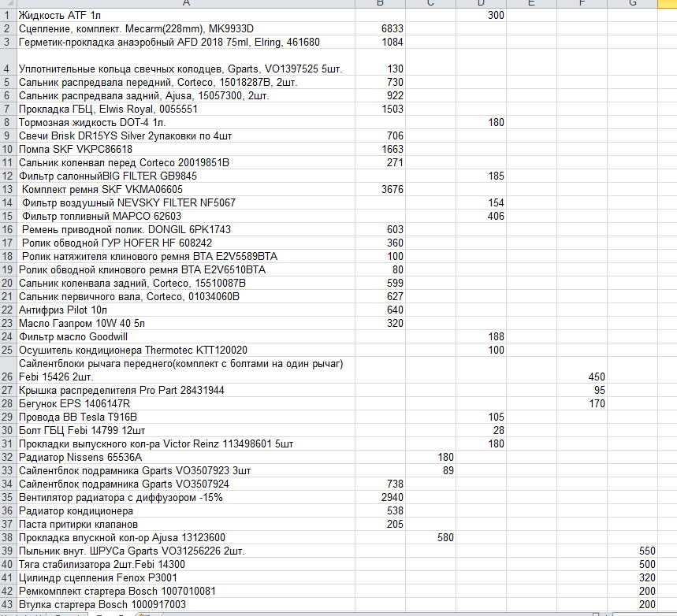Select the BIG FILTER GB9845 cabin filter cell
The width and height of the screenshot is (677, 616).
(186, 176)
